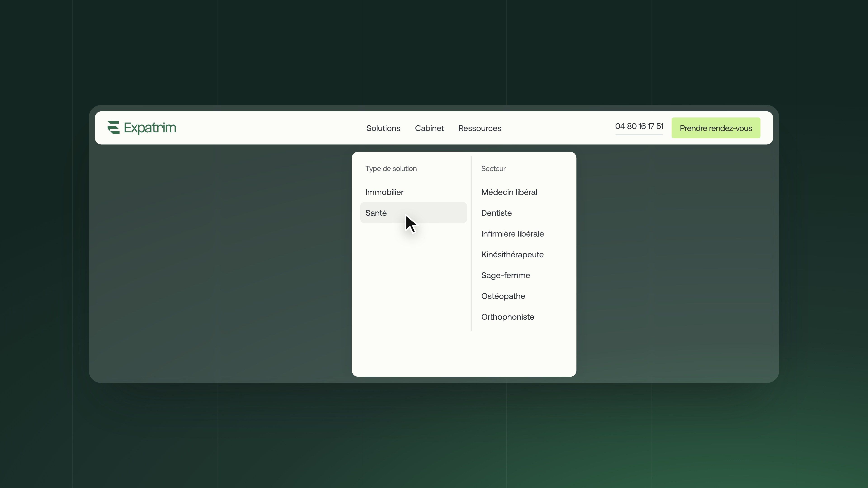Choose Kinésithérapeute from the Secteur list
Screen dimensions: 868x488
click(x=512, y=255)
